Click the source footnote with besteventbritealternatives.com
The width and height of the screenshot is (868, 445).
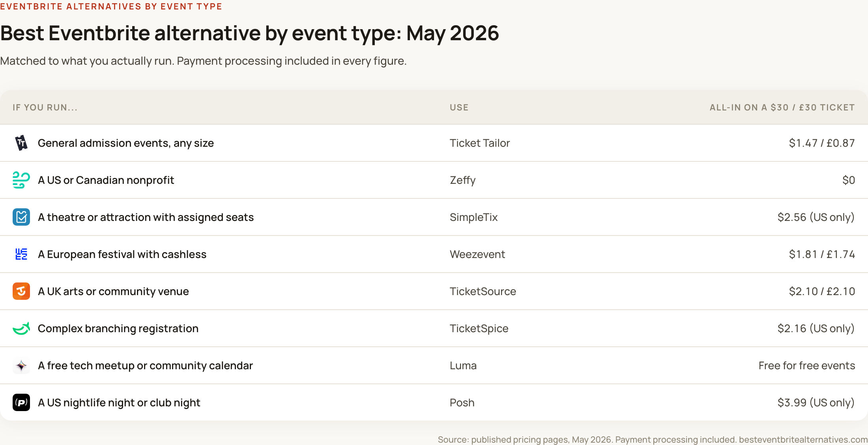tap(653, 439)
